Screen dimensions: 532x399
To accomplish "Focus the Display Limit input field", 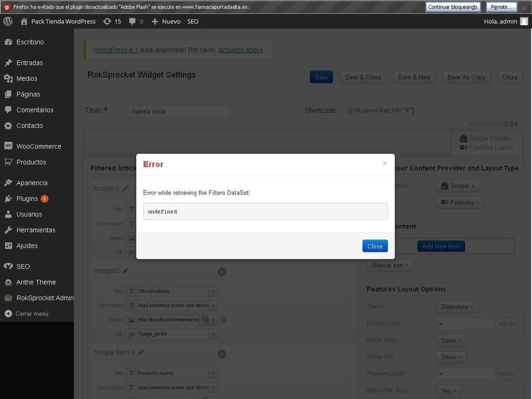I will tap(466, 324).
